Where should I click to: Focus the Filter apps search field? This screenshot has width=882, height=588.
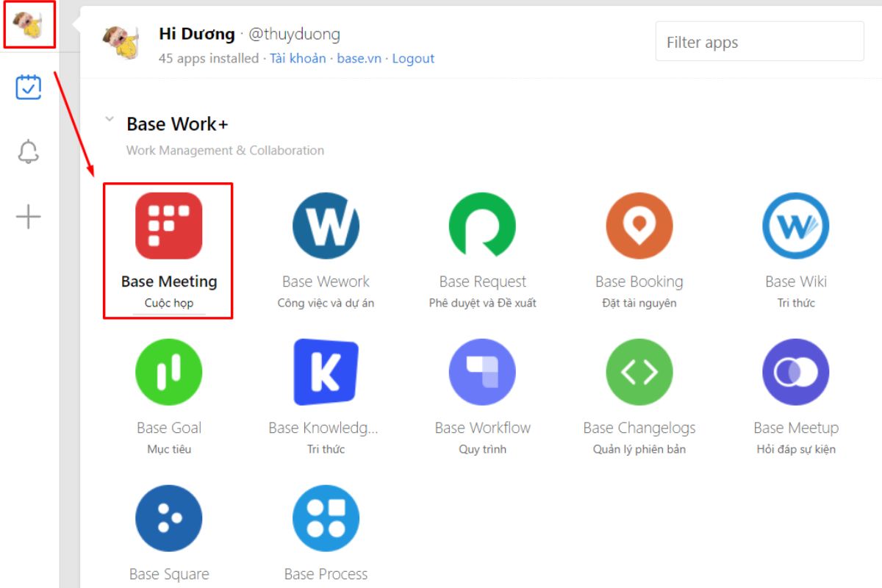click(760, 41)
